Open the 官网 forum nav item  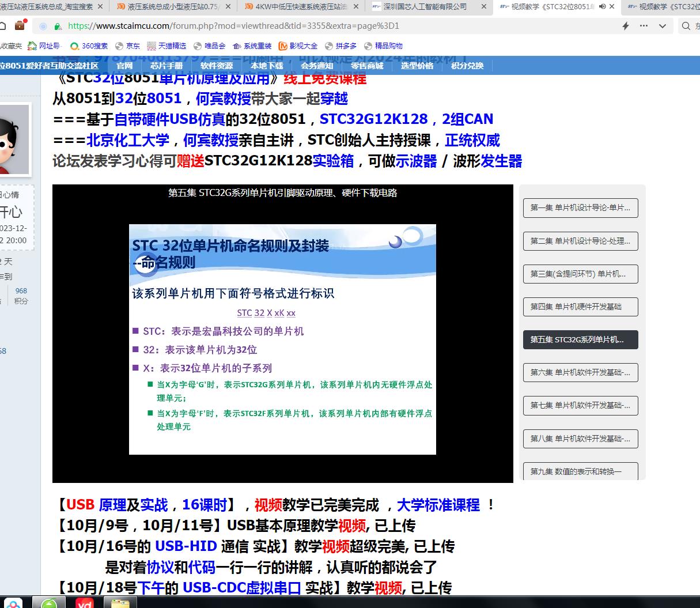click(124, 66)
